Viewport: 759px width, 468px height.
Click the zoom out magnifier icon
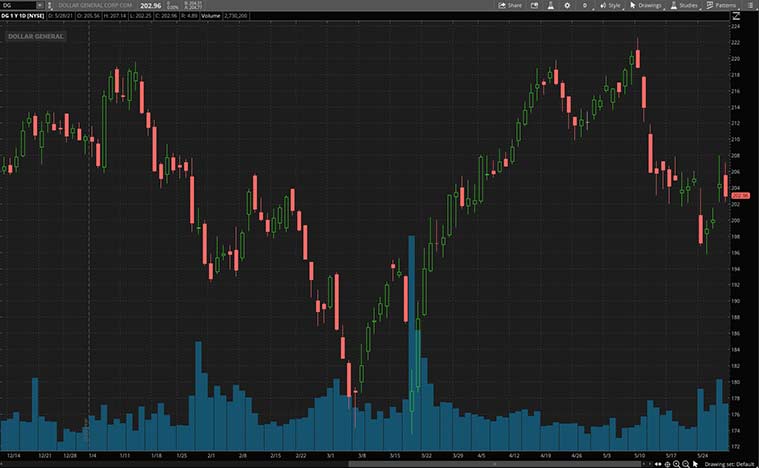click(x=685, y=464)
